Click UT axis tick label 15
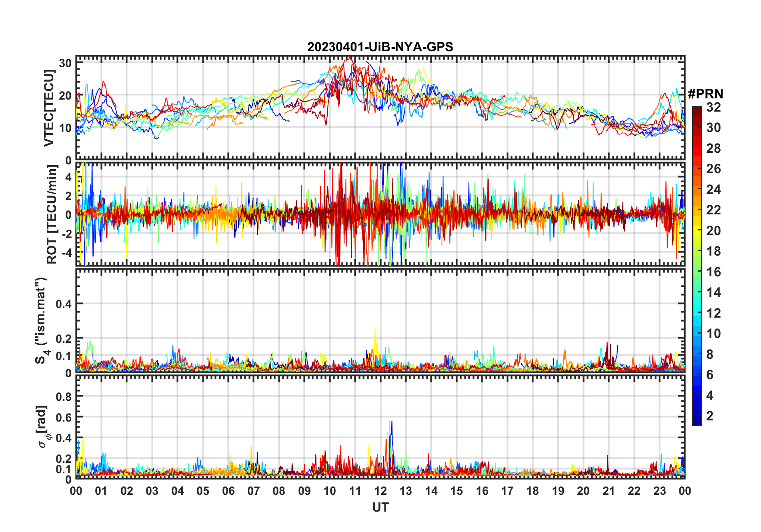 [x=457, y=491]
